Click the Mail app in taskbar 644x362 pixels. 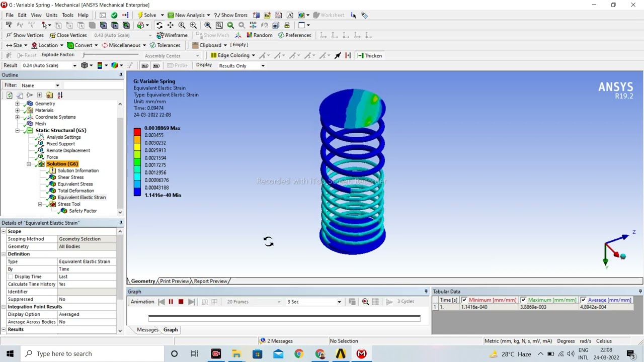pyautogui.click(x=278, y=354)
